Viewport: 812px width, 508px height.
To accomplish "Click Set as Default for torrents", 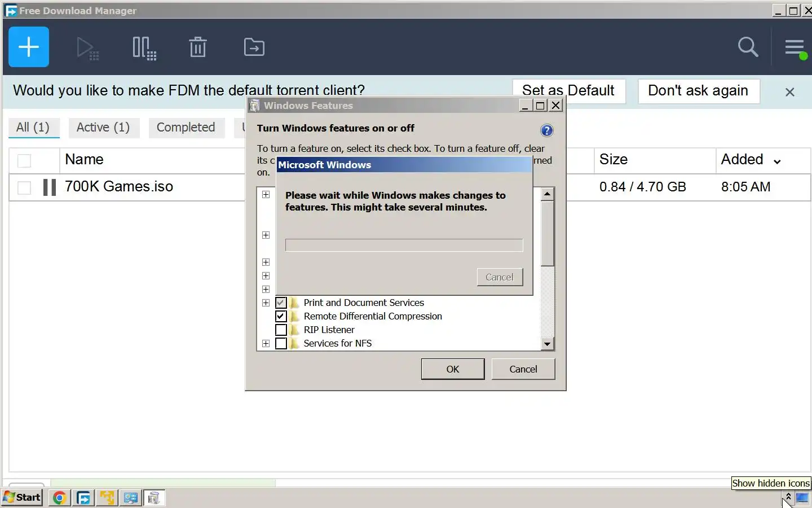I will click(568, 90).
